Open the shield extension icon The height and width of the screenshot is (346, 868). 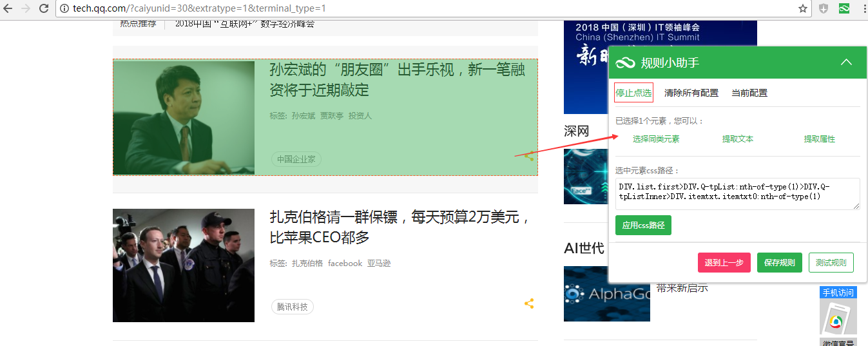pos(824,8)
